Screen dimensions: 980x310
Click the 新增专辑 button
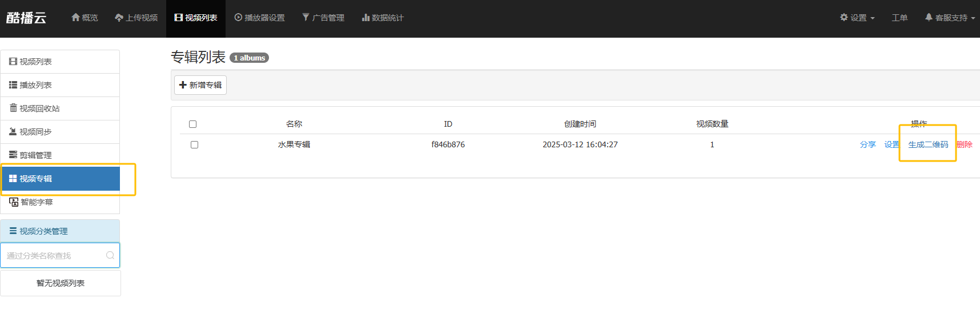point(200,85)
